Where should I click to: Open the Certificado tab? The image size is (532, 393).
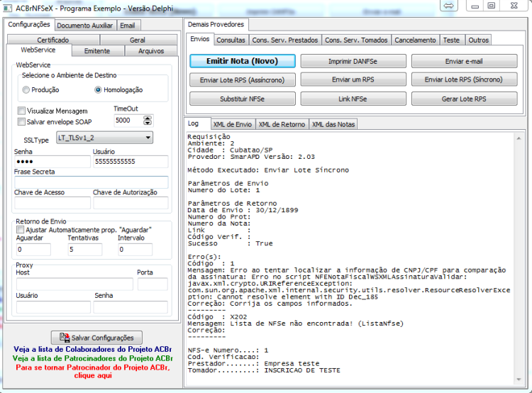tap(53, 40)
